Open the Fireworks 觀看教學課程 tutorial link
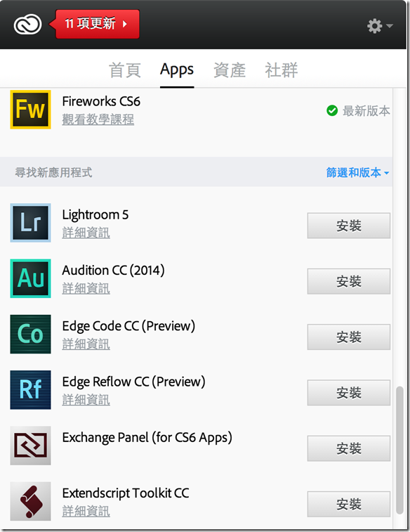Viewport: 410px width, 532px height. [x=98, y=119]
